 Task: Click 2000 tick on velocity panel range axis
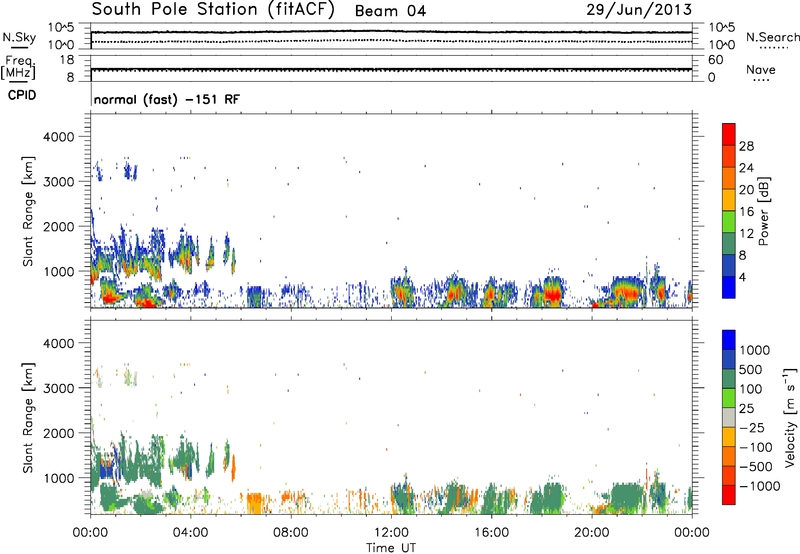pyautogui.click(x=58, y=433)
